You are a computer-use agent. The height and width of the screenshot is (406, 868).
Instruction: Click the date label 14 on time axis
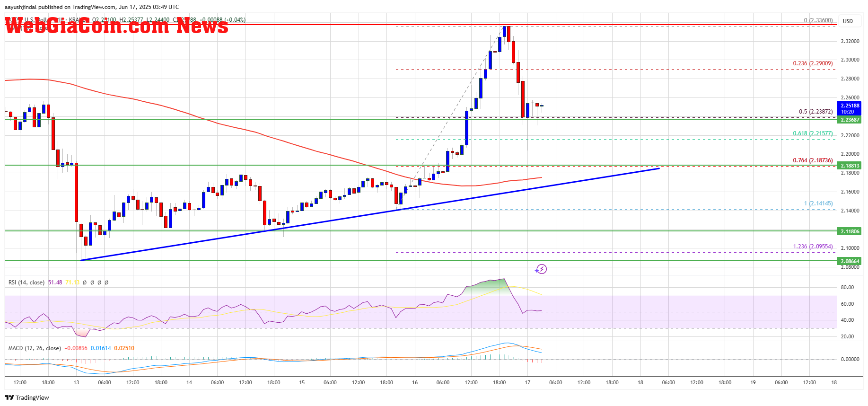tap(189, 382)
